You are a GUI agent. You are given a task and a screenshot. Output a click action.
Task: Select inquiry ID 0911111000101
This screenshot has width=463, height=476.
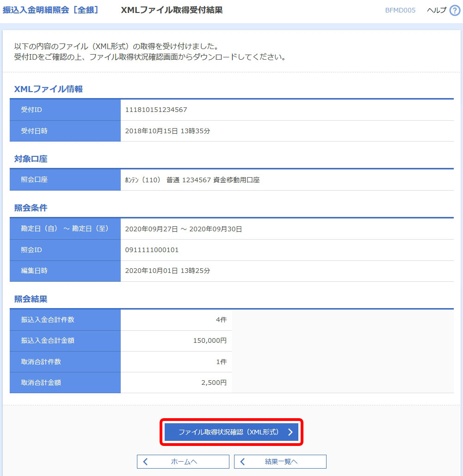click(152, 250)
